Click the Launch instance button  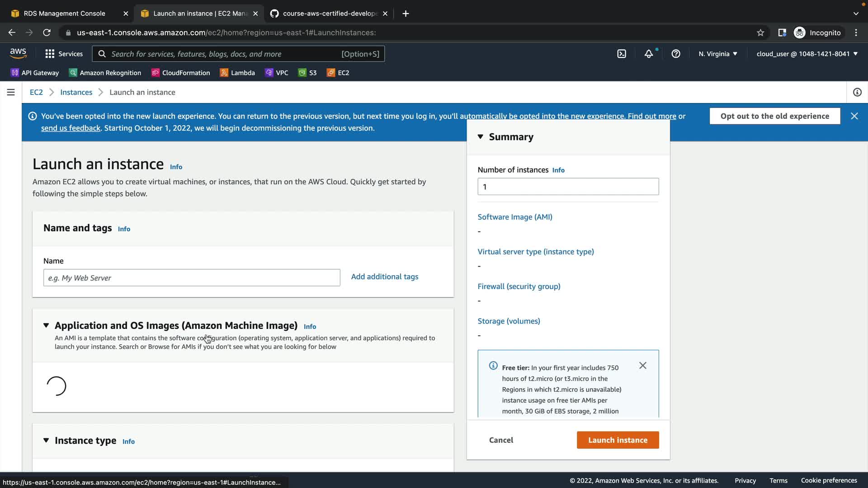point(618,440)
